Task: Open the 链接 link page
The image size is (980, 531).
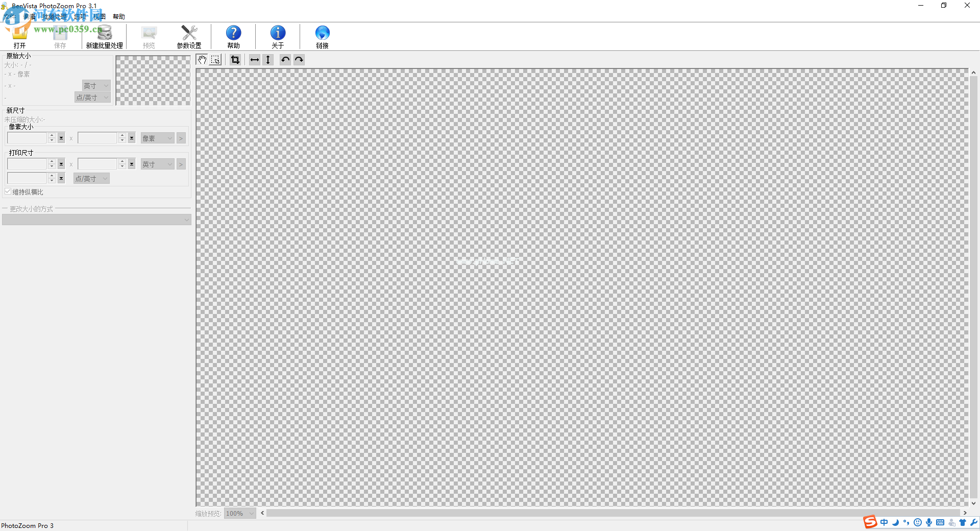Action: click(x=322, y=36)
